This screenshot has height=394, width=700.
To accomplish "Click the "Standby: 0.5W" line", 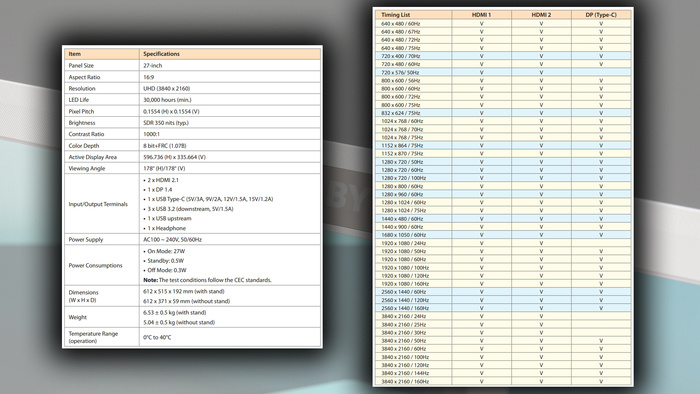I will [x=163, y=261].
